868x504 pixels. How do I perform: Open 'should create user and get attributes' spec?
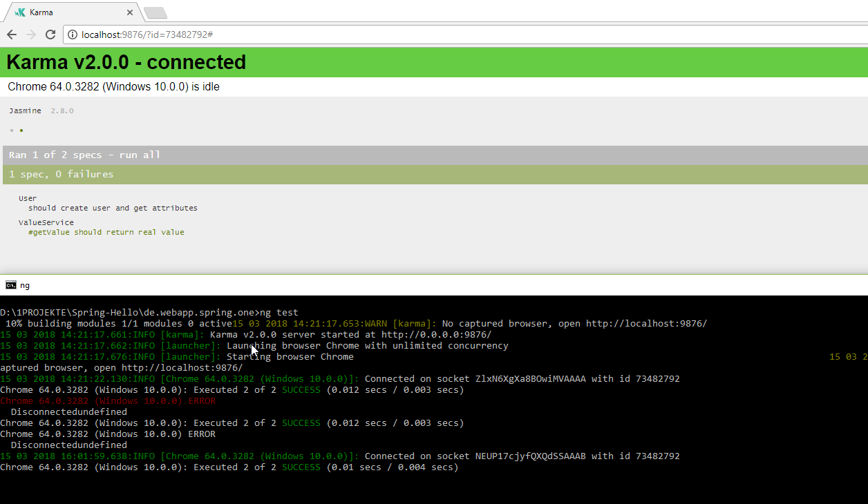click(x=113, y=208)
